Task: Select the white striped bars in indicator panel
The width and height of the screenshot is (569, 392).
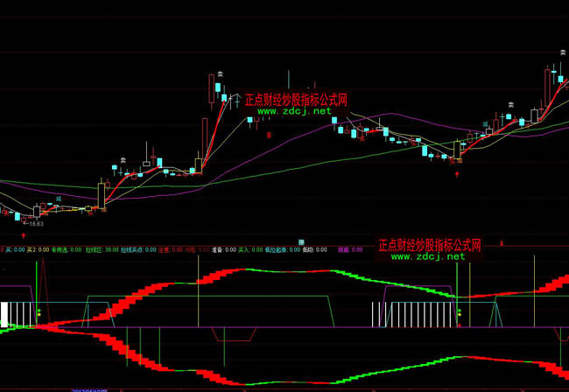Action: pyautogui.click(x=410, y=314)
